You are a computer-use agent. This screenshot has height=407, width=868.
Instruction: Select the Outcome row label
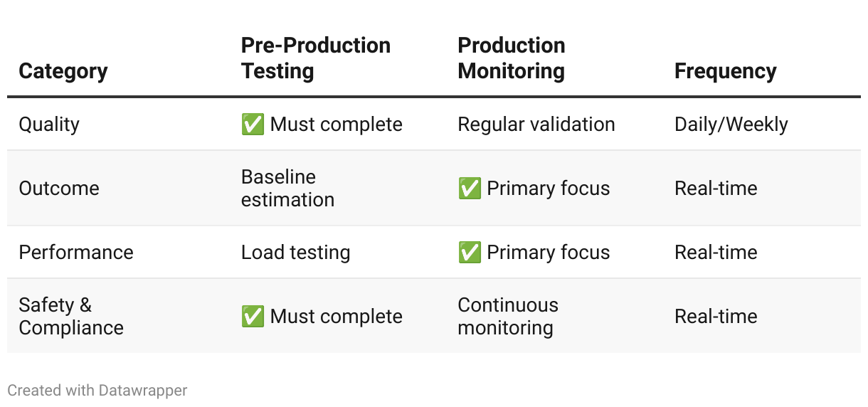pos(59,189)
